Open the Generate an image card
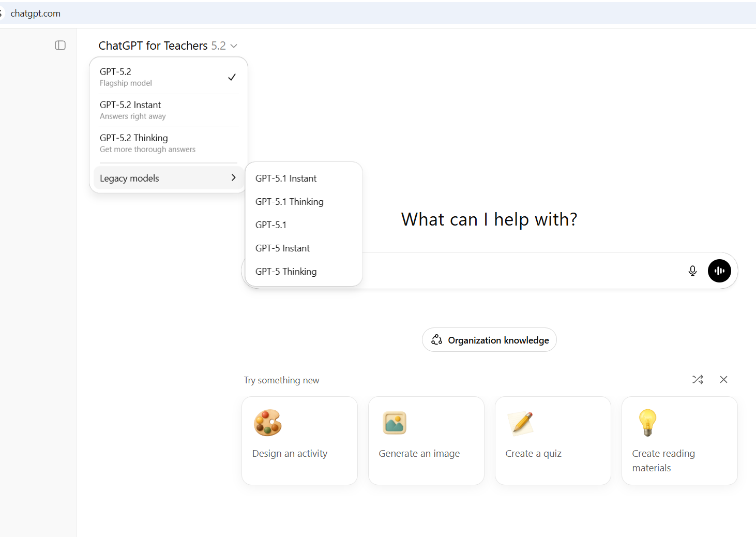The image size is (756, 537). [426, 441]
